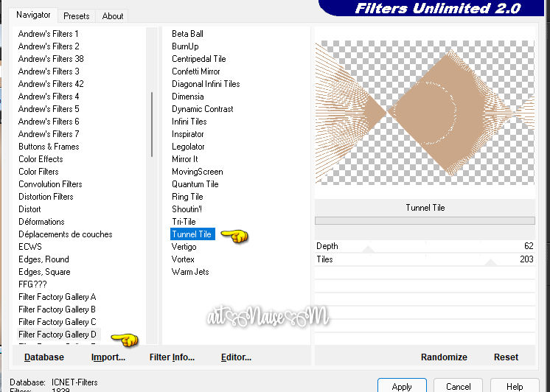This screenshot has height=392, width=550.
Task: Select the BurnUp filter
Action: coord(185,46)
